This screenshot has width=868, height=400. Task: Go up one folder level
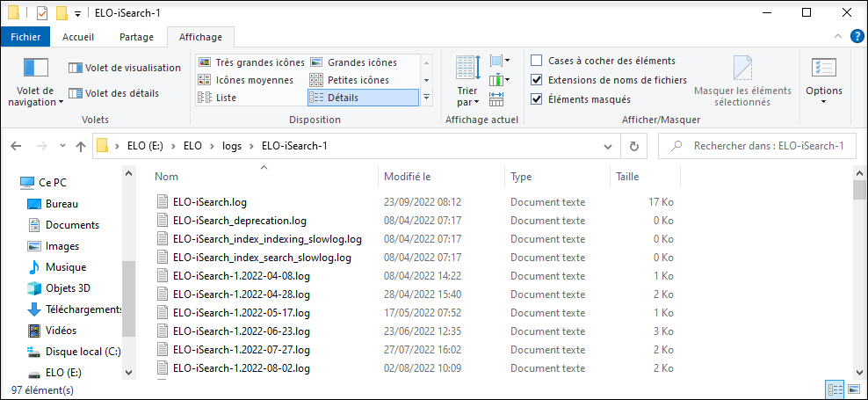81,146
